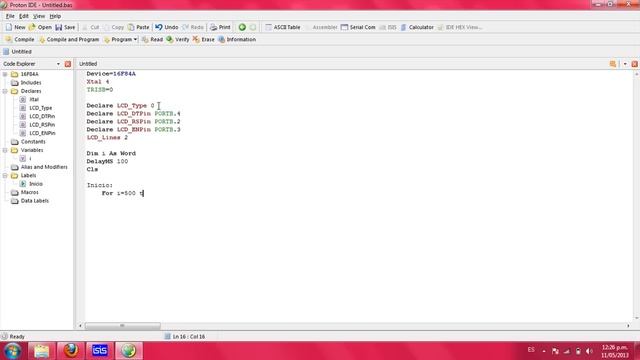Close the Untitled editor document
The image size is (640, 360).
[634, 64]
